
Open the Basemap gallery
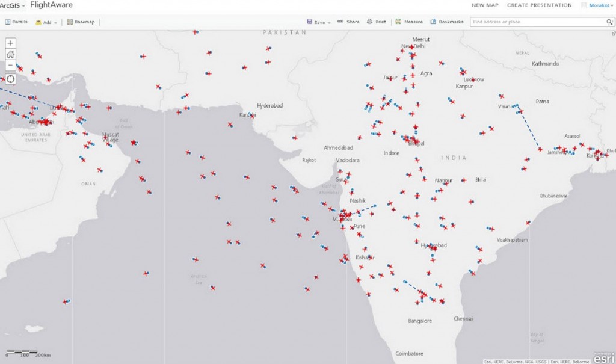[x=78, y=20]
